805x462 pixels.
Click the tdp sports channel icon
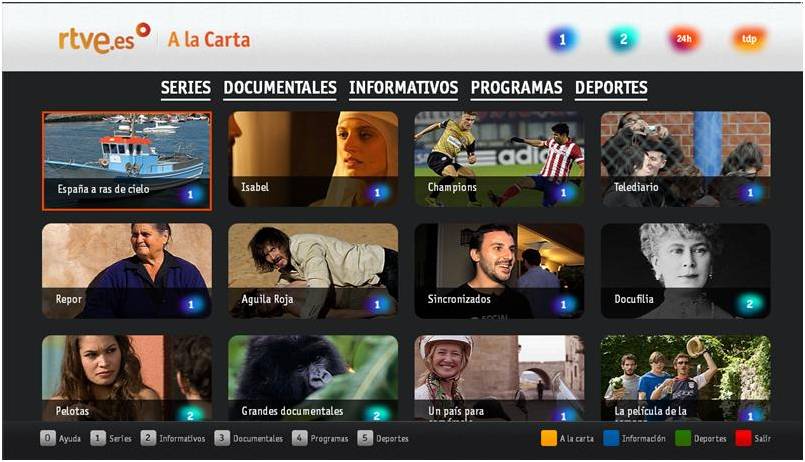(x=748, y=40)
